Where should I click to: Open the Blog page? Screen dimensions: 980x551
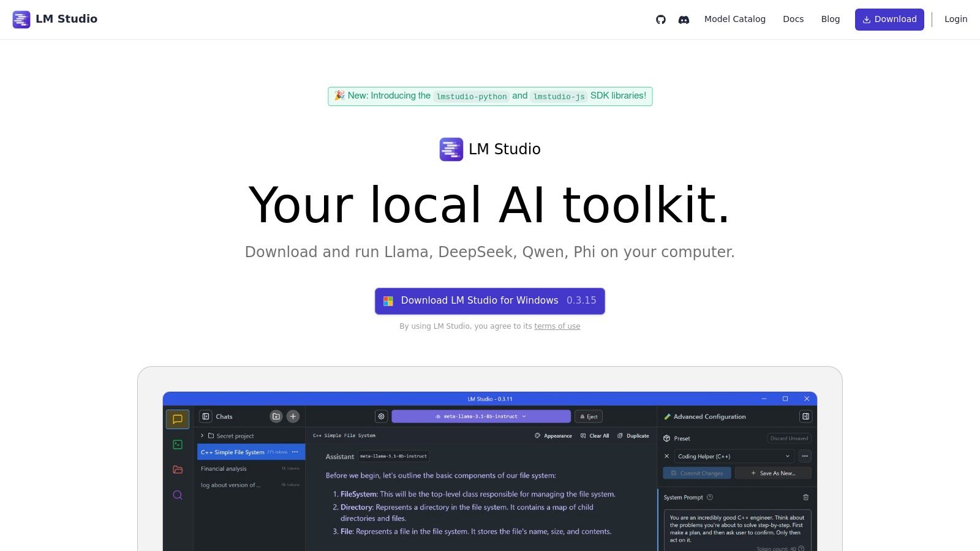[830, 19]
